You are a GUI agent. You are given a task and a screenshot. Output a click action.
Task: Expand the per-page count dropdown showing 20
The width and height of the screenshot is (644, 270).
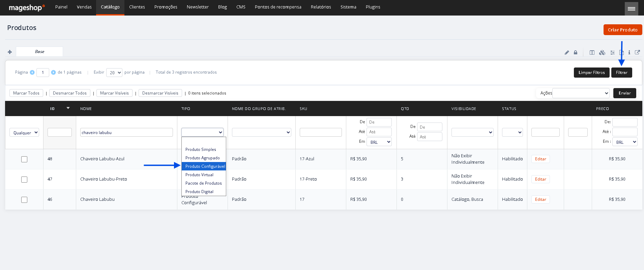114,73
